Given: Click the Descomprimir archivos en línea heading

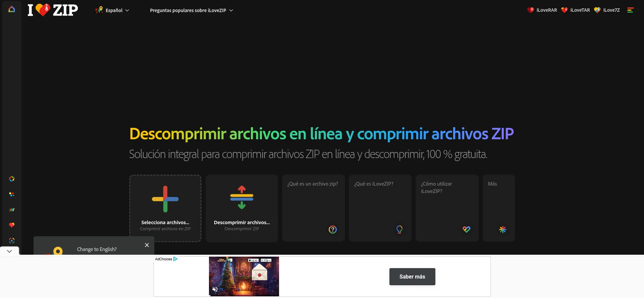Looking at the screenshot, I should 322,134.
